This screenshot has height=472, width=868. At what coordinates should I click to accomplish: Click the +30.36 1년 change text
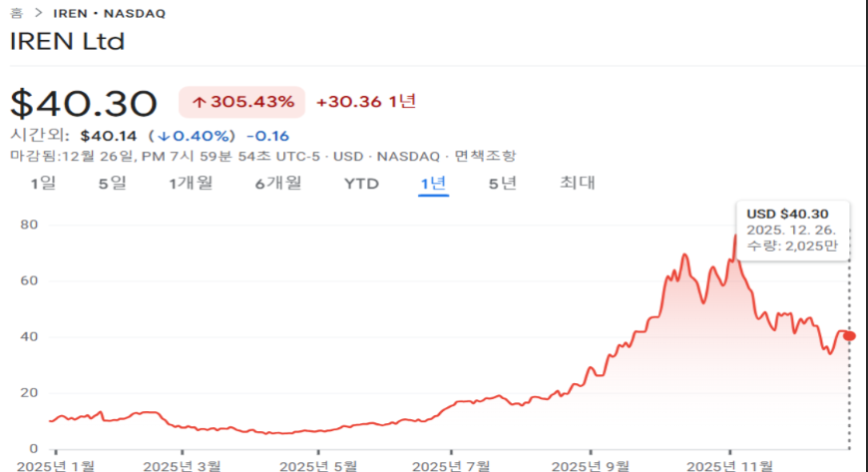tap(366, 102)
